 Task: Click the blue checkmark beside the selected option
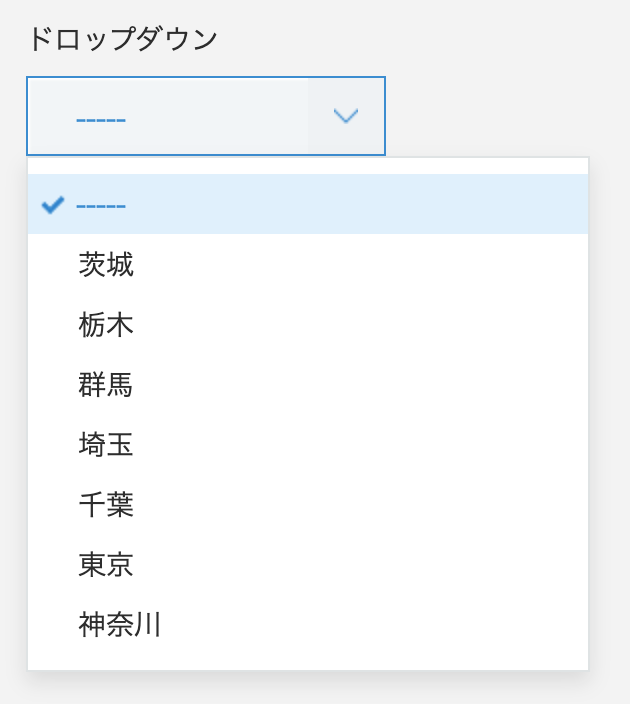click(x=53, y=205)
